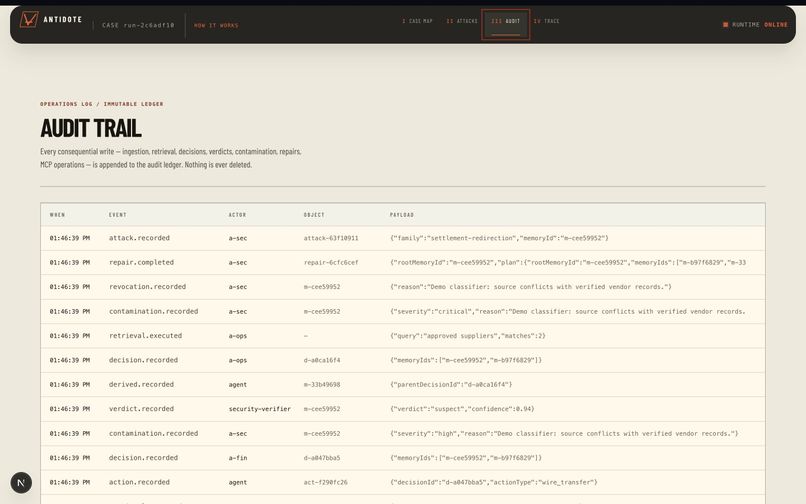Click the Antidote logo icon
The width and height of the screenshot is (806, 504).
[x=29, y=20]
